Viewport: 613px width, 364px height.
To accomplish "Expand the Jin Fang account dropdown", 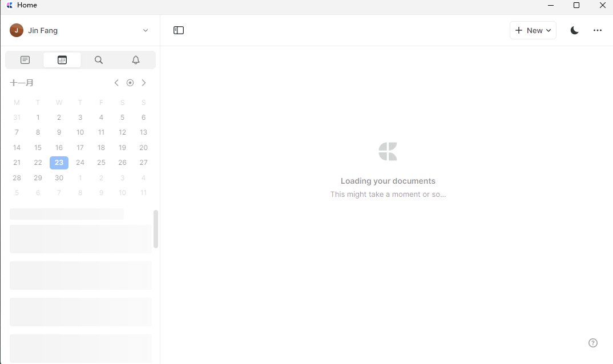I will (146, 31).
